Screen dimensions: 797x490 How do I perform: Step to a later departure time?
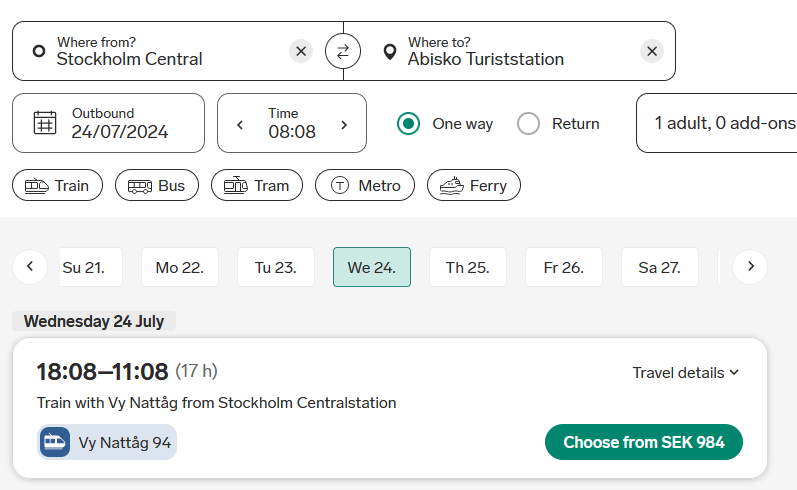click(344, 124)
